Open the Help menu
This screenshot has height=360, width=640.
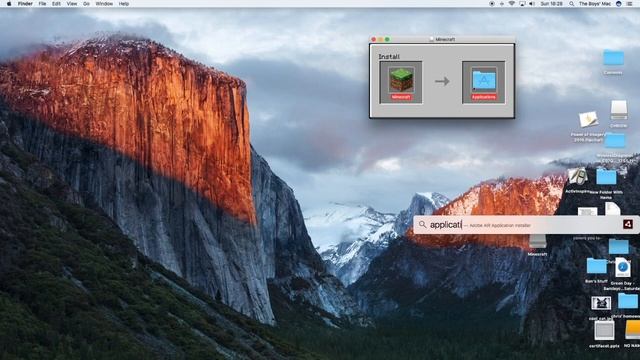tap(124, 4)
